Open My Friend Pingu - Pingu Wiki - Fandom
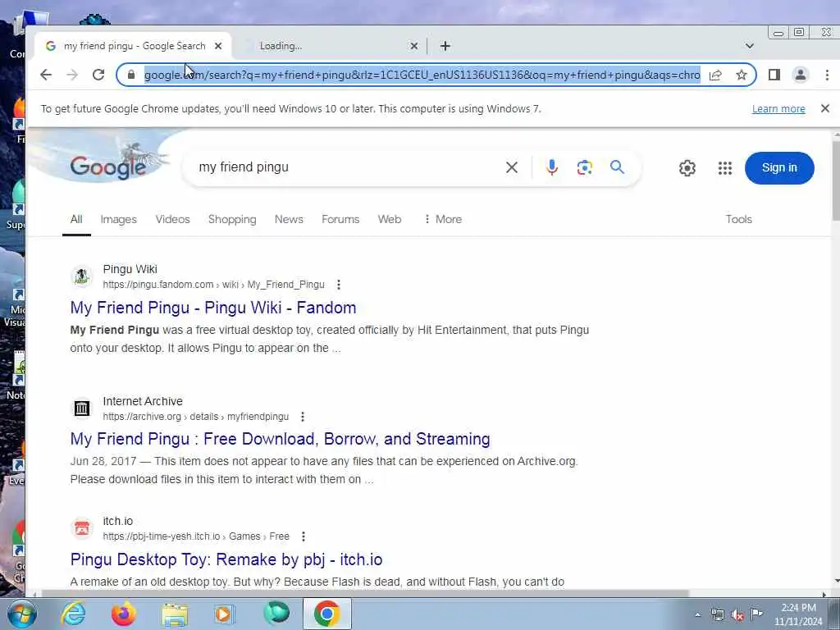Viewport: 840px width, 630px height. (x=213, y=308)
